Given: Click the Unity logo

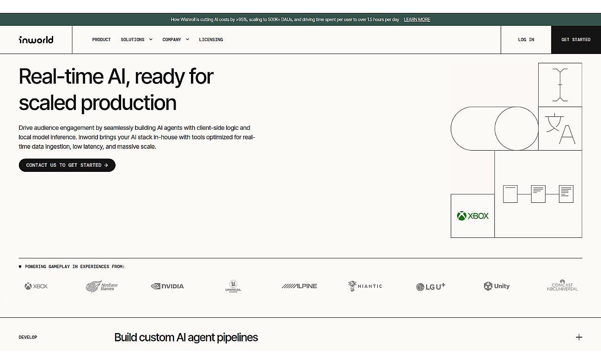Looking at the screenshot, I should (497, 286).
